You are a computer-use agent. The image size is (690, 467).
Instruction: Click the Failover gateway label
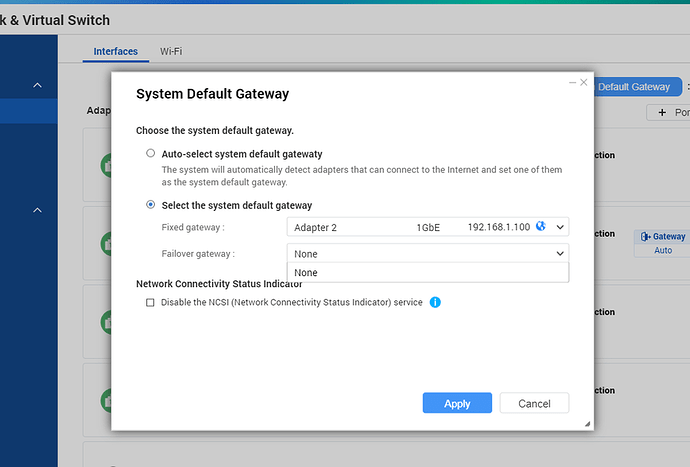point(198,254)
